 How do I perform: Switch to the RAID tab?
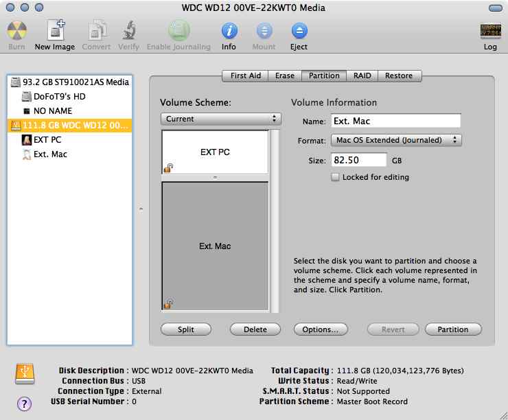[362, 75]
